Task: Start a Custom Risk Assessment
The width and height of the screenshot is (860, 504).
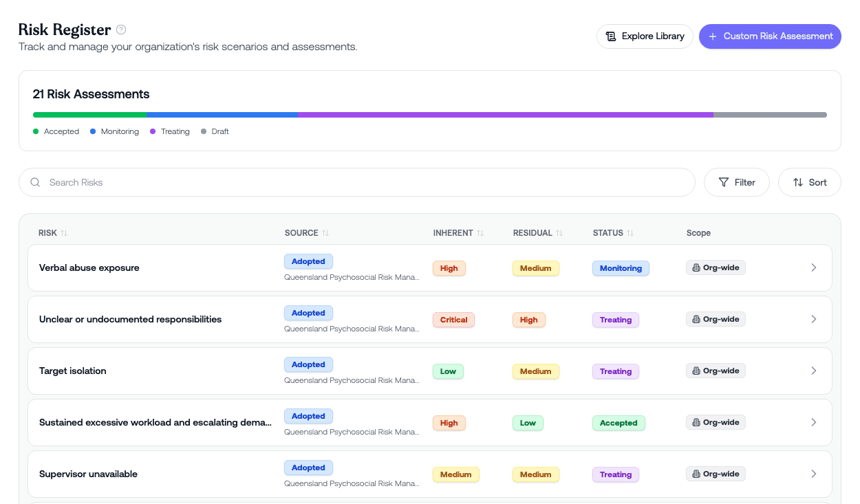Action: pos(770,36)
